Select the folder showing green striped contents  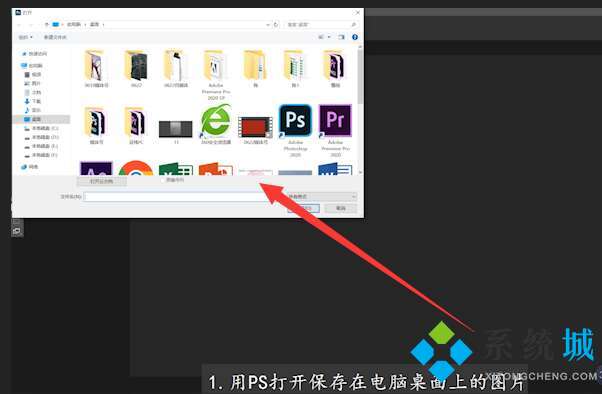click(x=295, y=68)
